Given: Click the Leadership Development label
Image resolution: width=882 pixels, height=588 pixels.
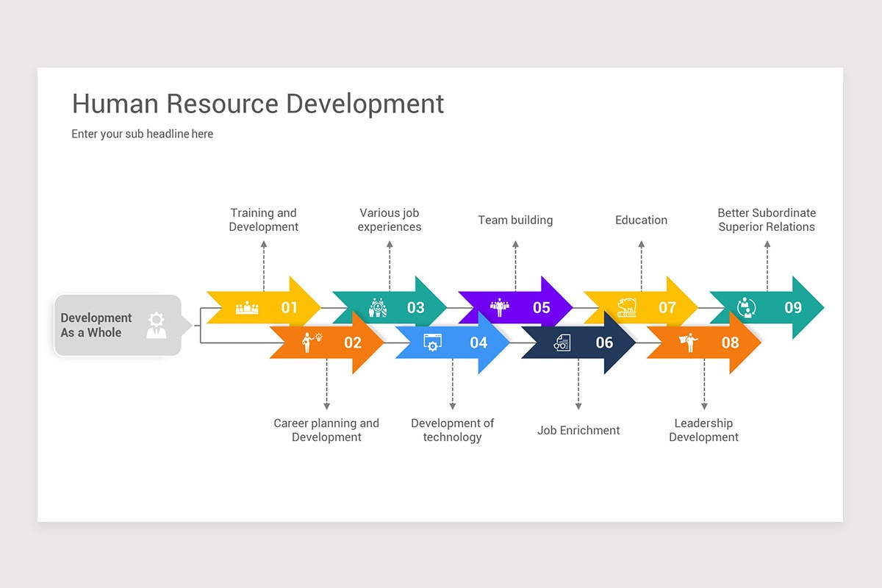Looking at the screenshot, I should (703, 430).
